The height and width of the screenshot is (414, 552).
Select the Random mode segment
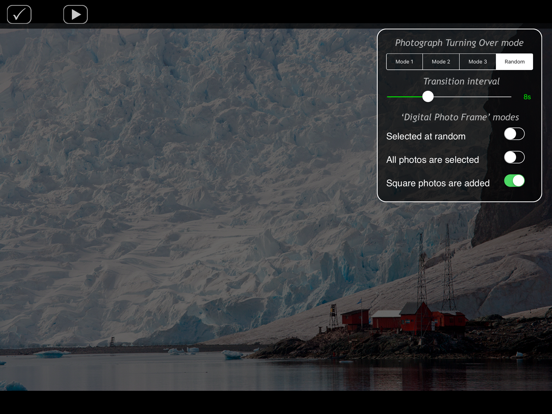click(x=514, y=62)
